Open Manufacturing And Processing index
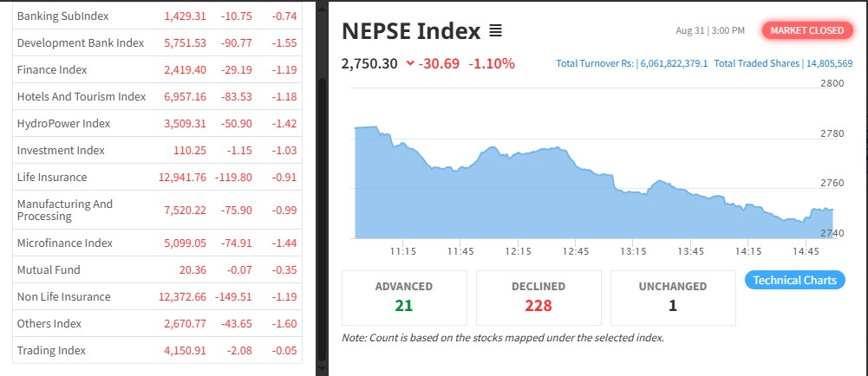 (65, 210)
